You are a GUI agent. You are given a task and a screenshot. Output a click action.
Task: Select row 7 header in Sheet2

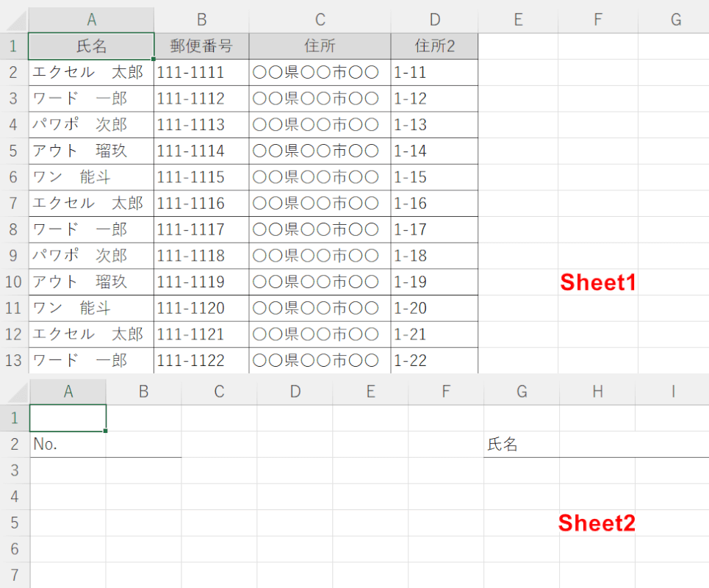(x=15, y=575)
